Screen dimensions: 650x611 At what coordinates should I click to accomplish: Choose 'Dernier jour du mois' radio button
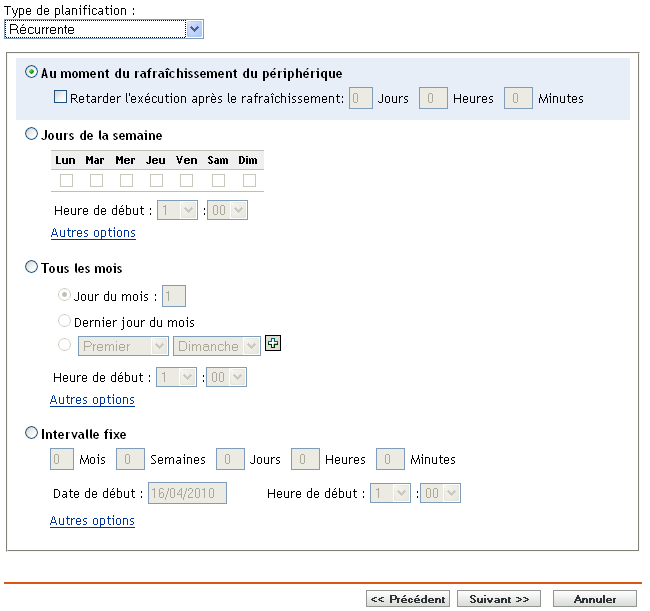tap(64, 321)
